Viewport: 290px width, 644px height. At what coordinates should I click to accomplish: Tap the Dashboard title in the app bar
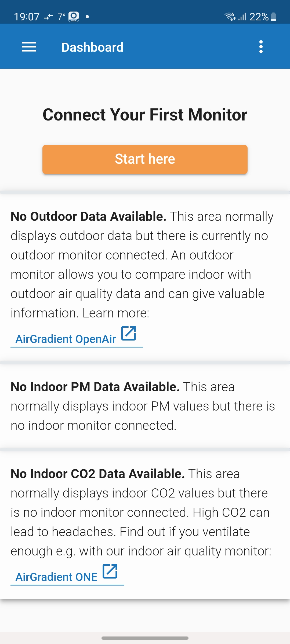pos(92,47)
